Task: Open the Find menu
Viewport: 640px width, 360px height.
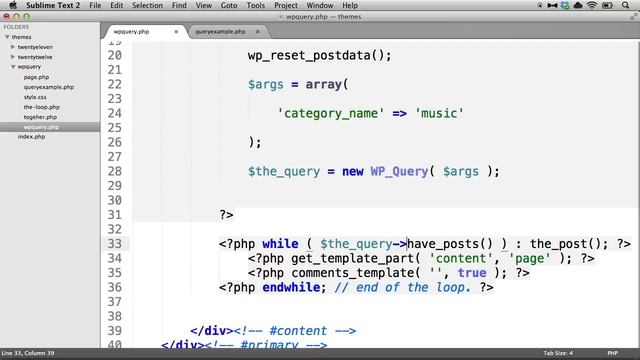Action: [x=179, y=5]
